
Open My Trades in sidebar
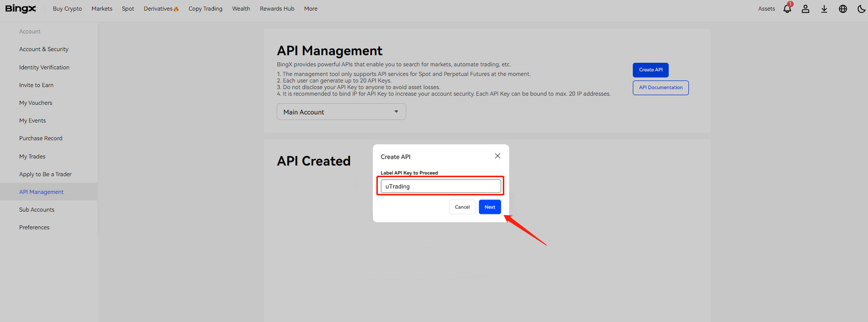click(32, 156)
